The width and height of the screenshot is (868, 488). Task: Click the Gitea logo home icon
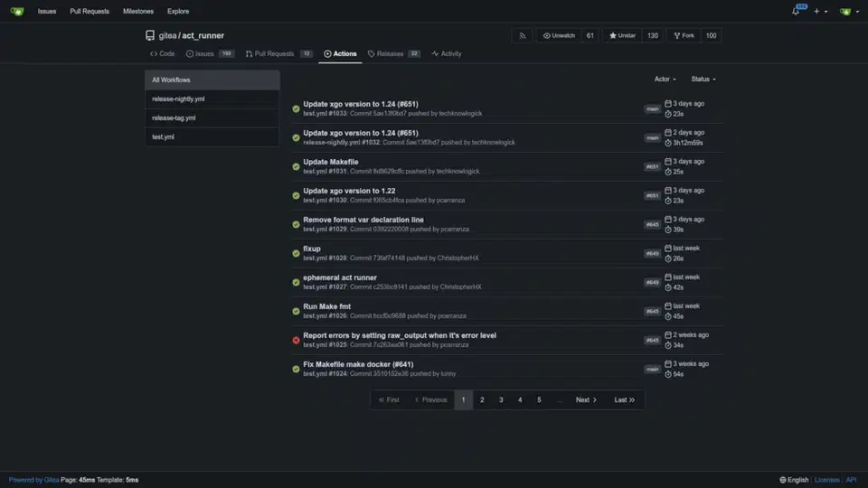(x=17, y=11)
